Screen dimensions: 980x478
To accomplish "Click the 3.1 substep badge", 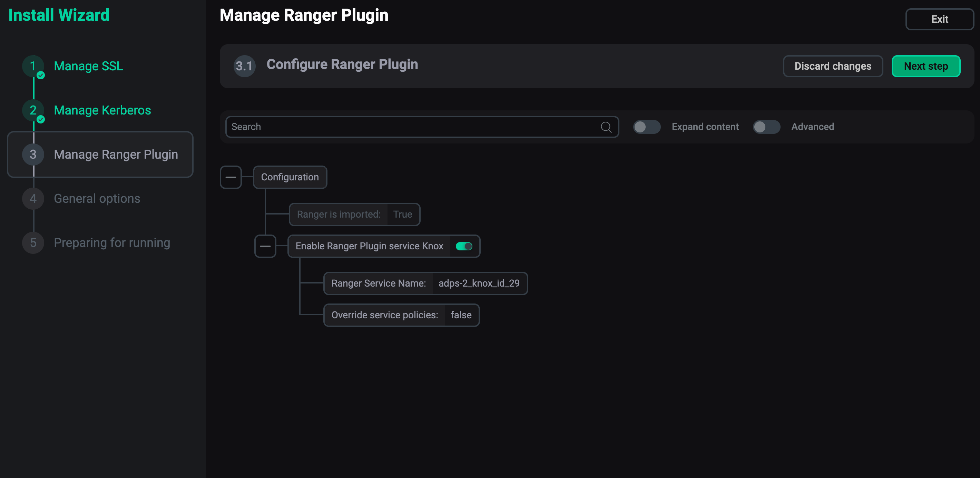I will point(244,66).
